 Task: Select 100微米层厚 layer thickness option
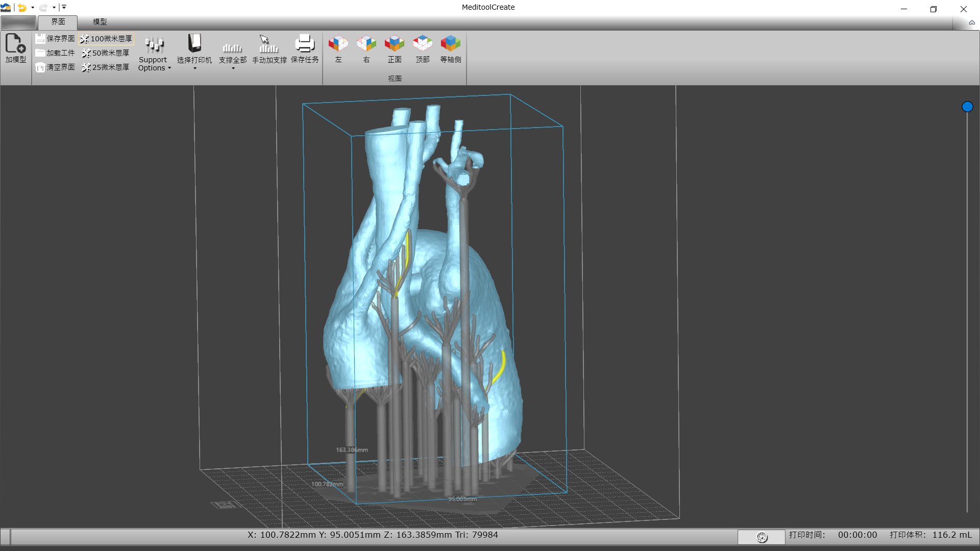106,39
